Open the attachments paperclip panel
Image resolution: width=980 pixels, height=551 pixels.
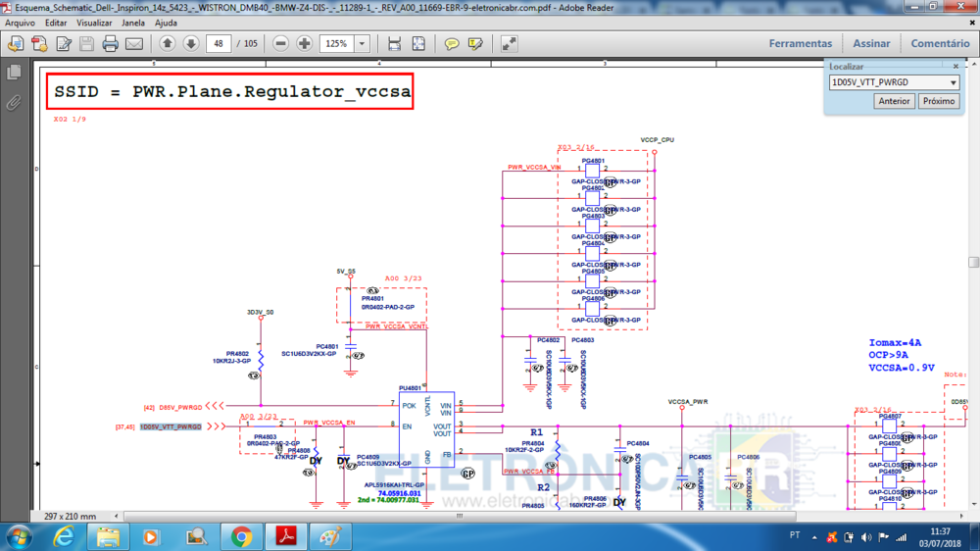pos(14,102)
